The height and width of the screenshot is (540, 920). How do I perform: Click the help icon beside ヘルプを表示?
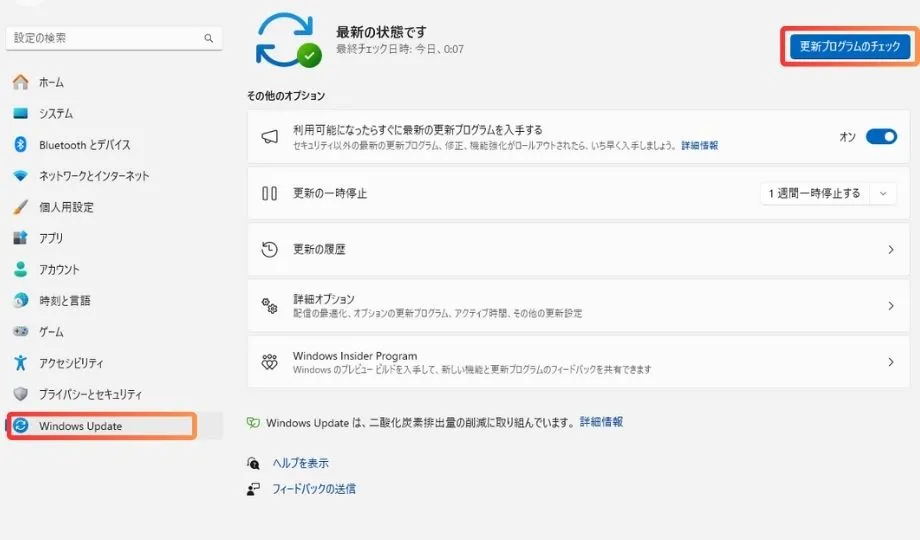tap(253, 463)
